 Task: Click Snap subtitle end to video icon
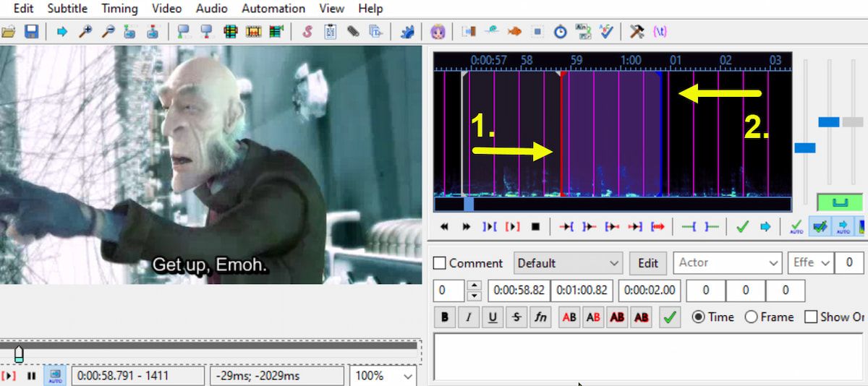click(207, 32)
